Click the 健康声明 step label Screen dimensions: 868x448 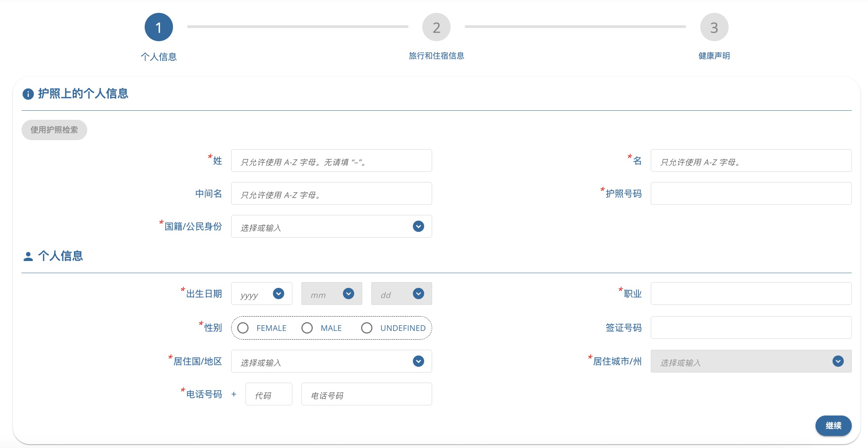click(714, 56)
